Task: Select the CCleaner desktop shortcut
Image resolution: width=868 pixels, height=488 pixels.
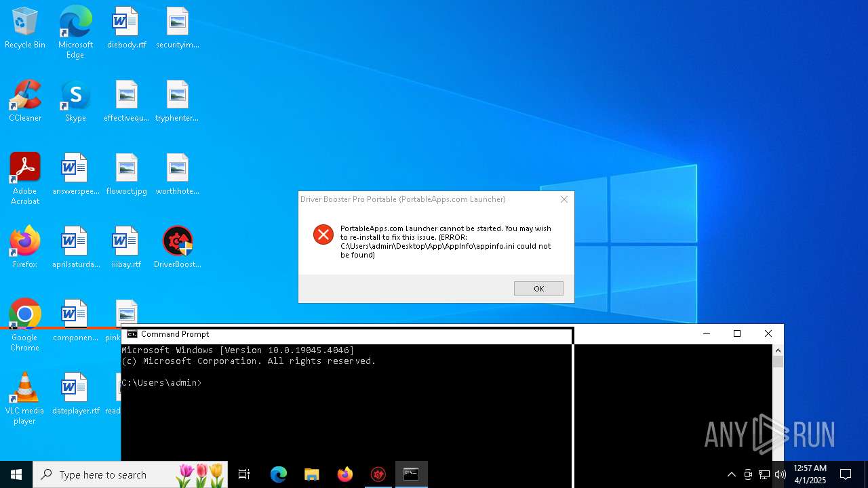Action: pyautogui.click(x=25, y=101)
